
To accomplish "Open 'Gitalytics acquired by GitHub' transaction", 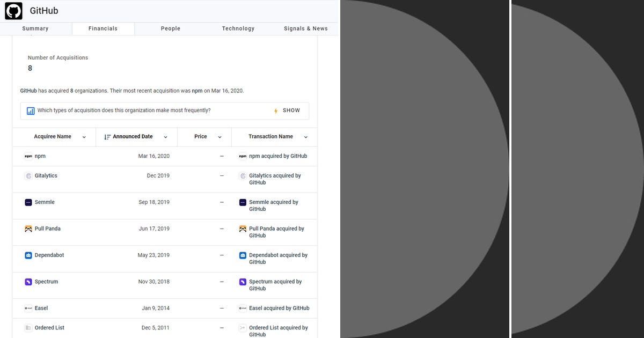I will point(275,179).
